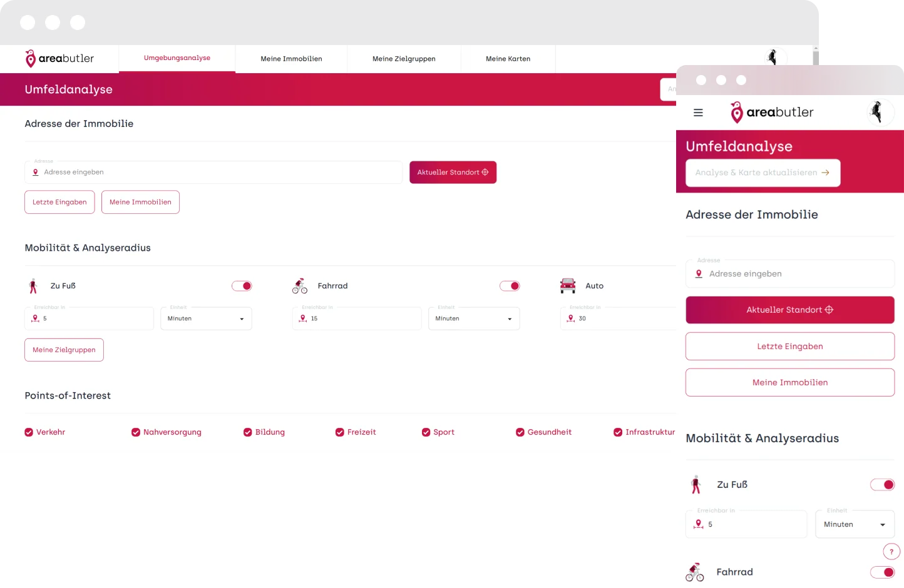Click Letzte Eingaben button in desktop window

pyautogui.click(x=59, y=202)
